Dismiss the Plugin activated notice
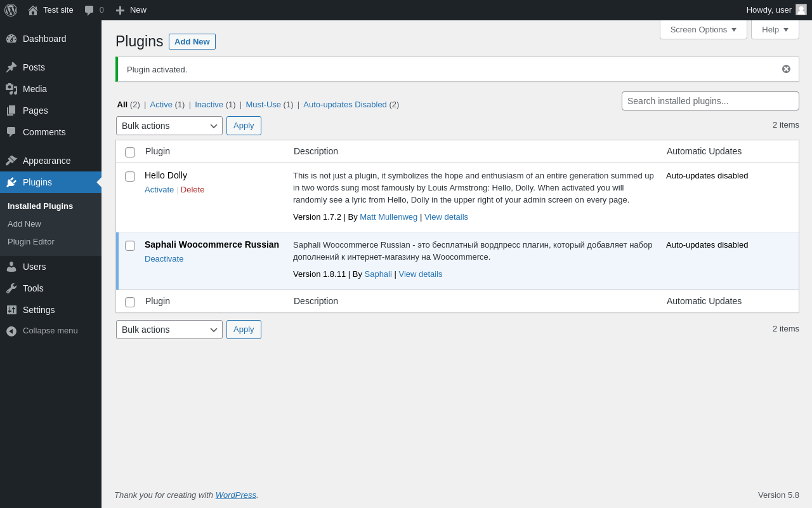The width and height of the screenshot is (812, 508). point(786,69)
